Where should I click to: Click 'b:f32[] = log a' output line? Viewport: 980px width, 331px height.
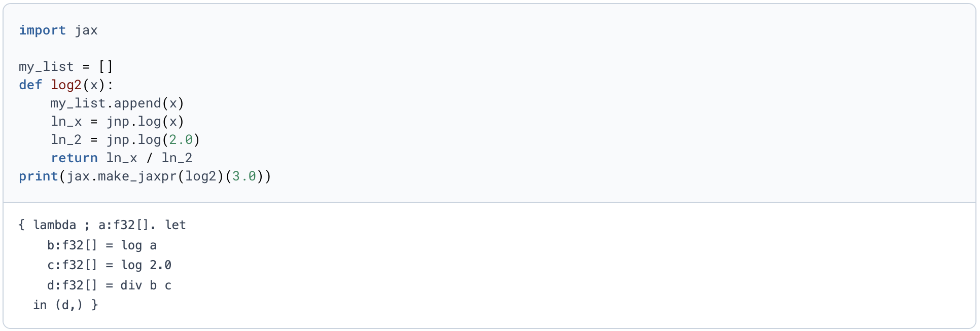[102, 245]
